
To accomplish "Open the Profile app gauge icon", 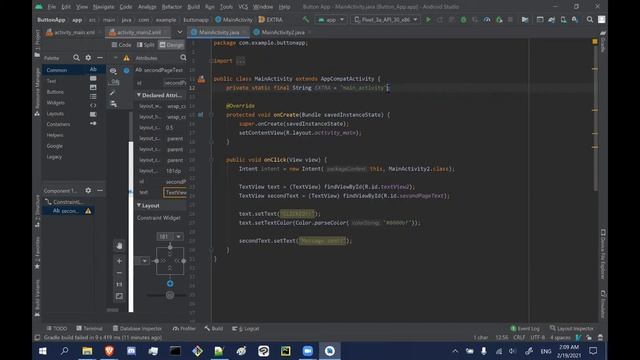I will point(487,20).
